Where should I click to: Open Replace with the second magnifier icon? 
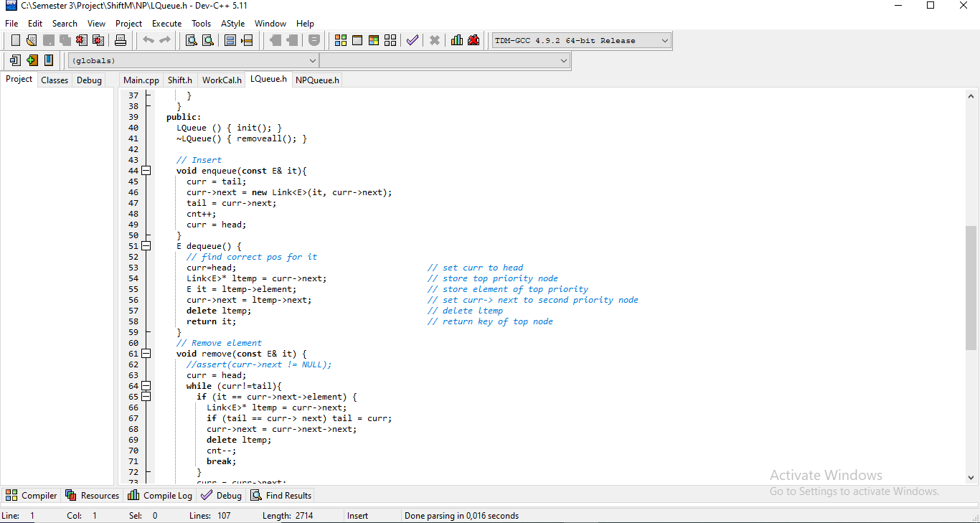tap(207, 40)
